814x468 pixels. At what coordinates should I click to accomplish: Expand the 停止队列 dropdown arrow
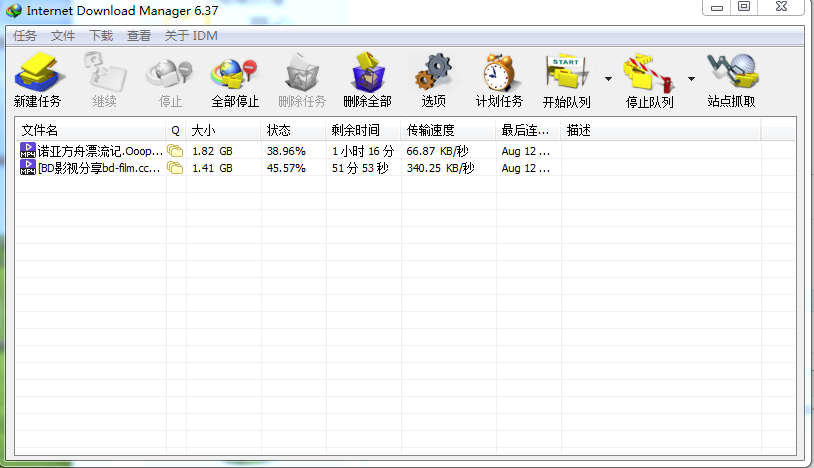tap(691, 79)
